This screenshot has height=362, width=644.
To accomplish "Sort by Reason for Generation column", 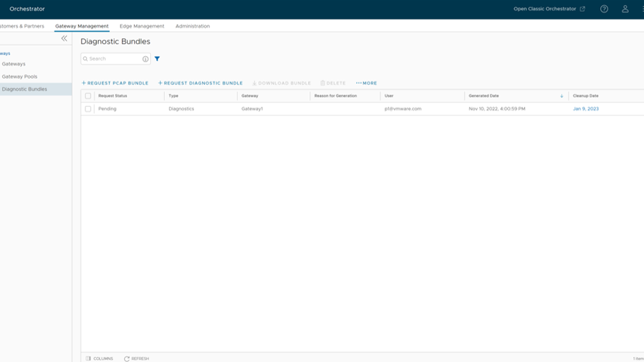I will 335,95.
